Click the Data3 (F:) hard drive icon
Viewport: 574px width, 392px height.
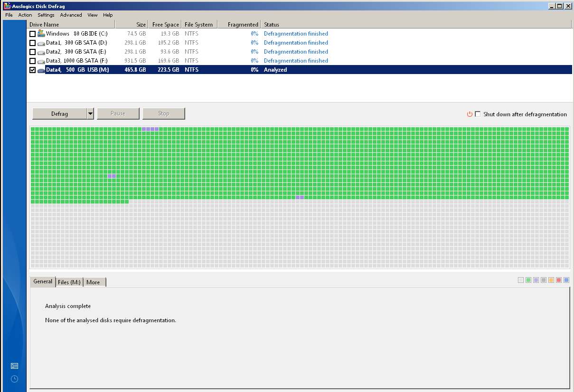click(41, 61)
